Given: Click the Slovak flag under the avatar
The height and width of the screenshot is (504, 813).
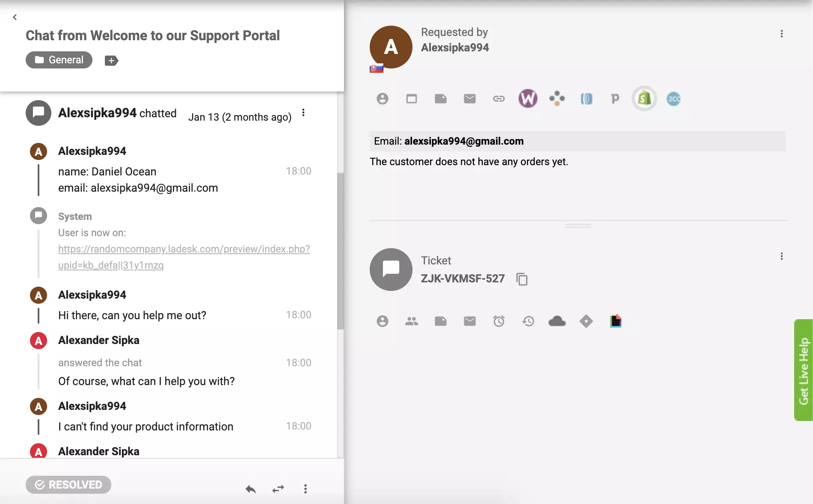Looking at the screenshot, I should [377, 68].
